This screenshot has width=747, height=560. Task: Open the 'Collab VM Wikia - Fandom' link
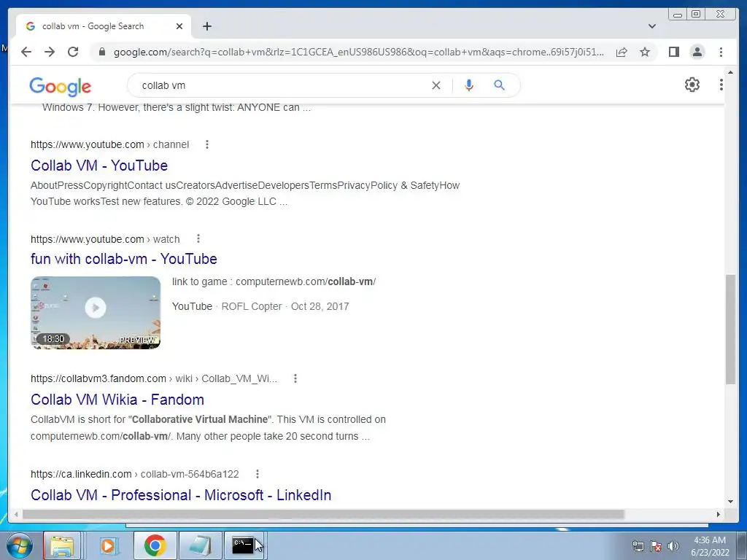coord(117,400)
